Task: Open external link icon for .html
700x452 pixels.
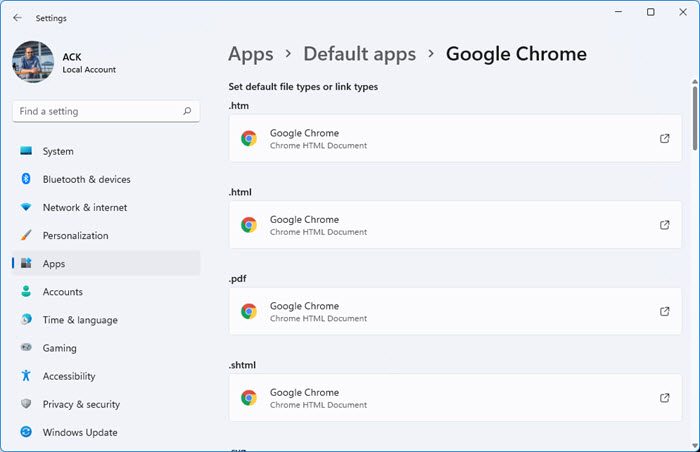Action: tap(665, 225)
